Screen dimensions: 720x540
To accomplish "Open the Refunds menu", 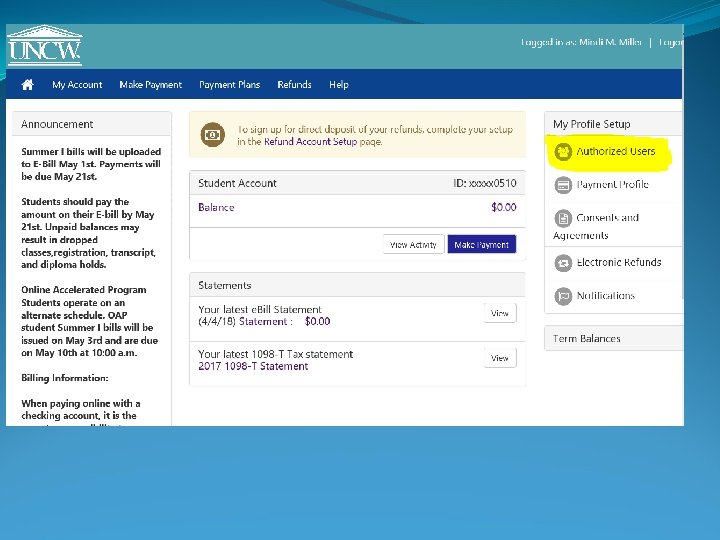I will [294, 84].
